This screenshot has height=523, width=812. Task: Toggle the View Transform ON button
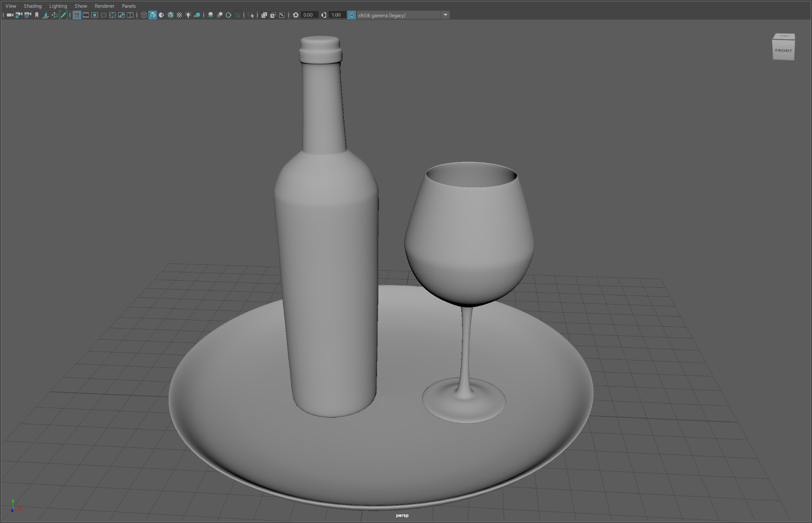coord(351,15)
